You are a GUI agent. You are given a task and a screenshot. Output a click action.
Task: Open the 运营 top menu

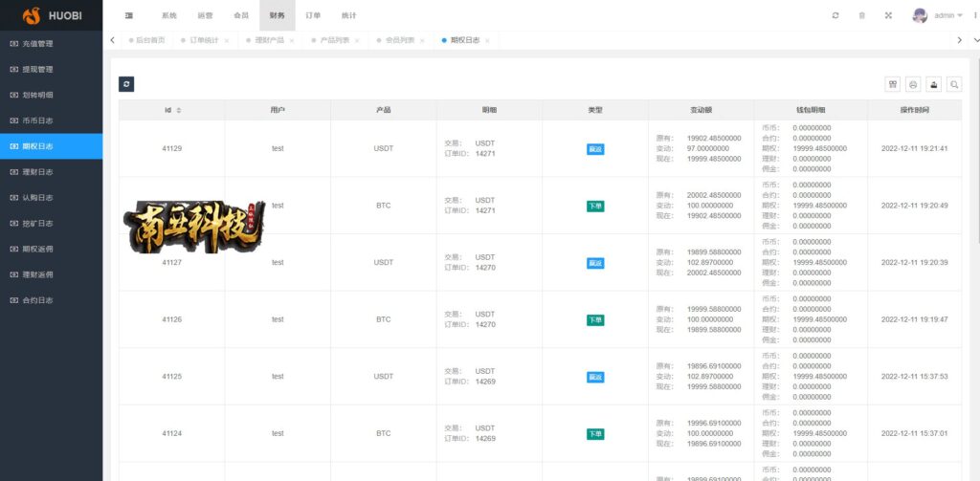pyautogui.click(x=205, y=15)
